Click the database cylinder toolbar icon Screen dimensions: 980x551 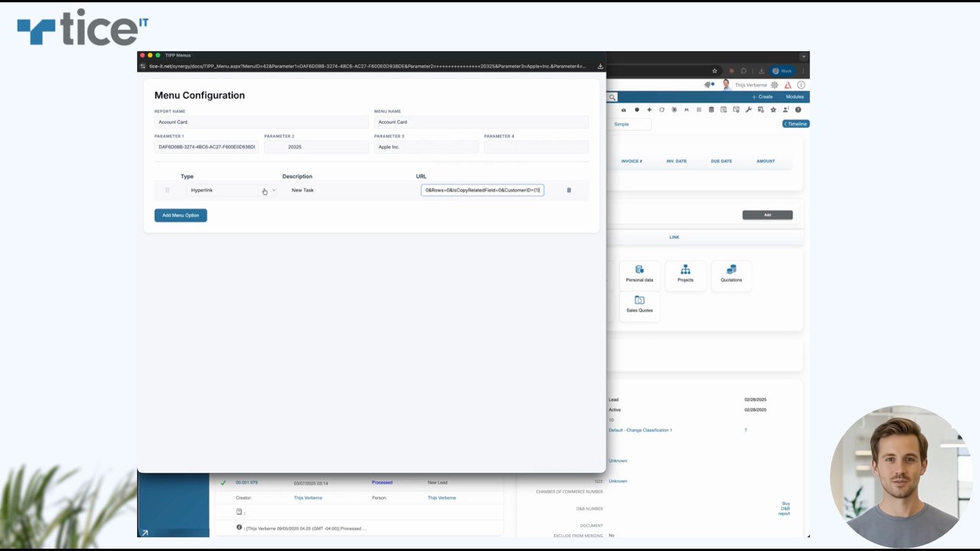[711, 109]
